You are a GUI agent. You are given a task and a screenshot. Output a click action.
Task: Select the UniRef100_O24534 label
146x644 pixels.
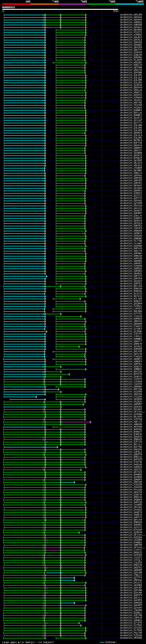(131, 85)
